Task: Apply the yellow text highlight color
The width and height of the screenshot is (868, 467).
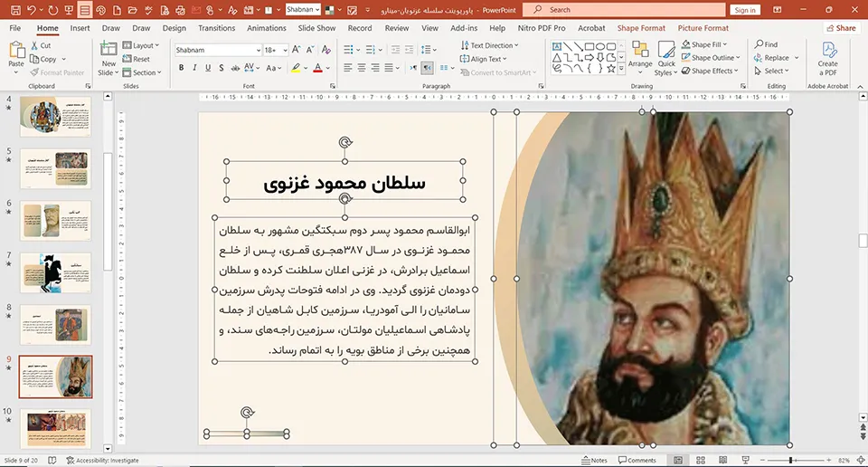Action: pos(297,68)
